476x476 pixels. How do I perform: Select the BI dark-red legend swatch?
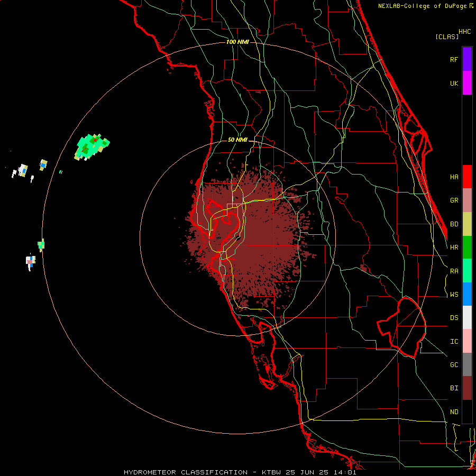tap(467, 388)
